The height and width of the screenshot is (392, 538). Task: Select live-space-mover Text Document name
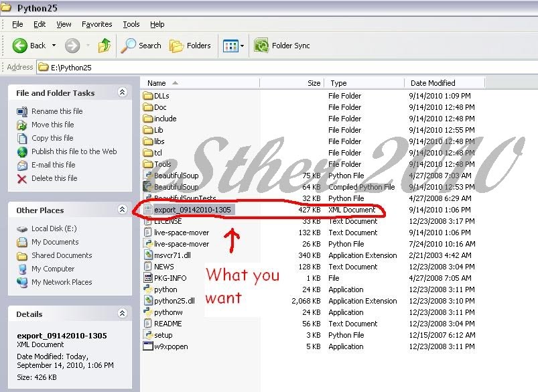pos(182,233)
